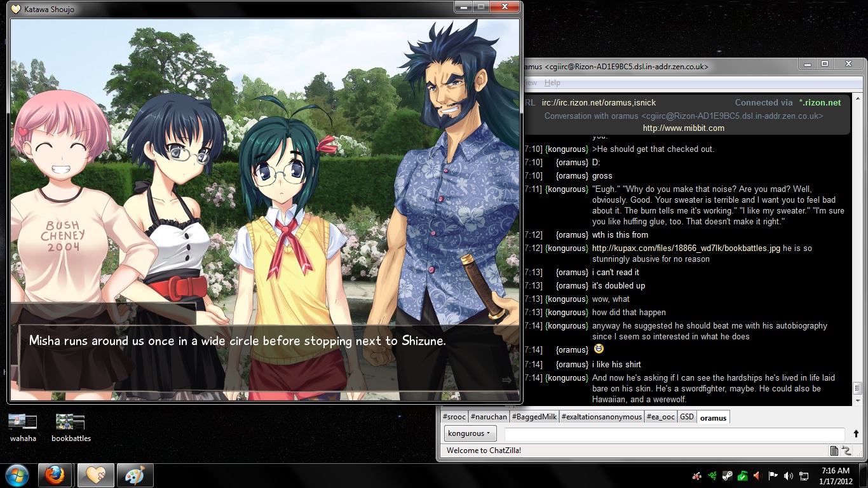This screenshot has width=868, height=488.
Task: Click ">He should get that checked out."
Action: (653, 149)
